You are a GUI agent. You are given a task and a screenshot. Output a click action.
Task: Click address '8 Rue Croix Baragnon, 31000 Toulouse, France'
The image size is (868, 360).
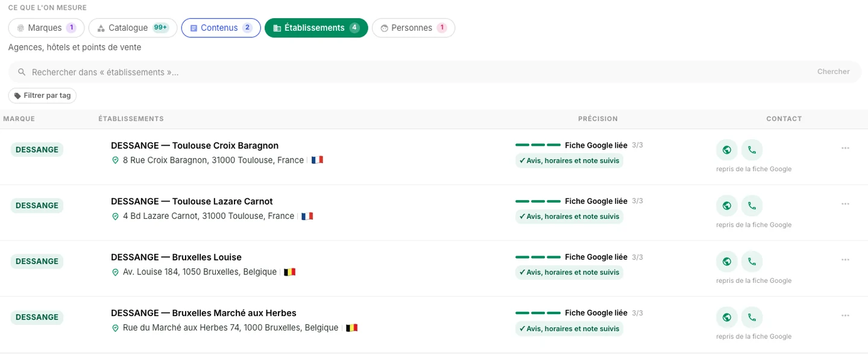tap(213, 160)
